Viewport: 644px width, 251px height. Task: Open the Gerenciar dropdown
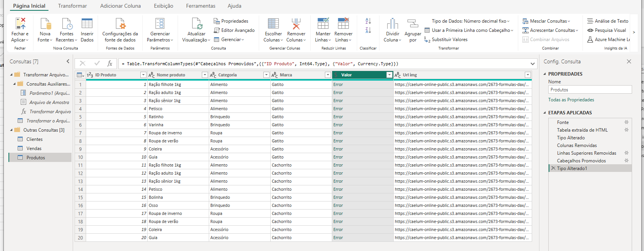[x=229, y=40]
